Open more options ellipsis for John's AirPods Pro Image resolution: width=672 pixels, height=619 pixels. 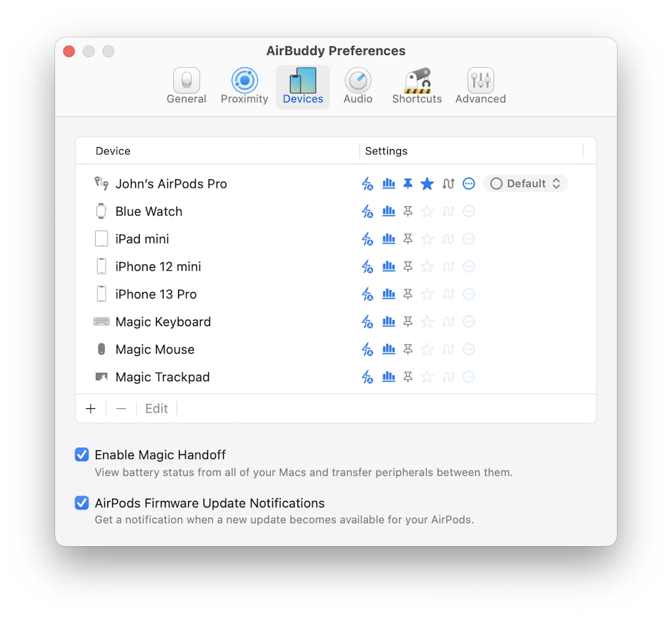(x=469, y=184)
